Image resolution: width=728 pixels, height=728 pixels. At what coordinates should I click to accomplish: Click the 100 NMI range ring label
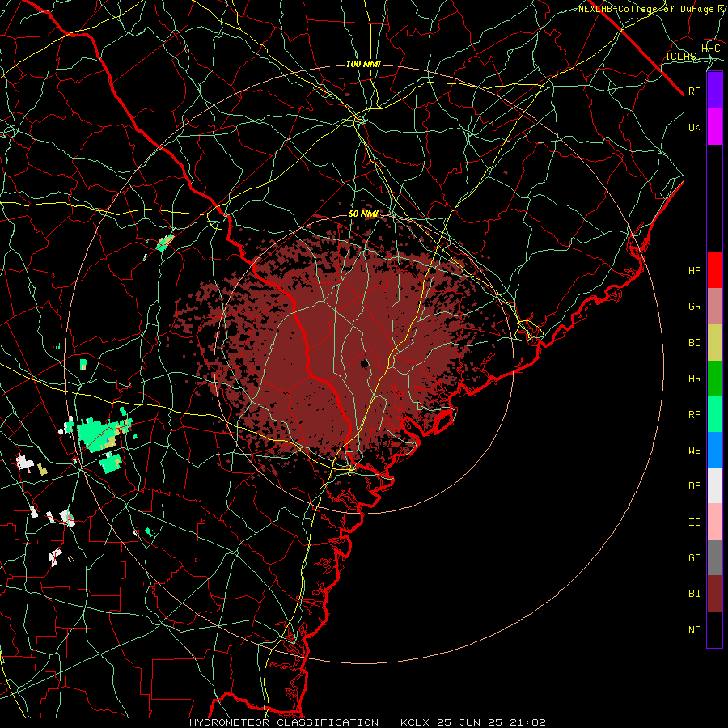363,64
